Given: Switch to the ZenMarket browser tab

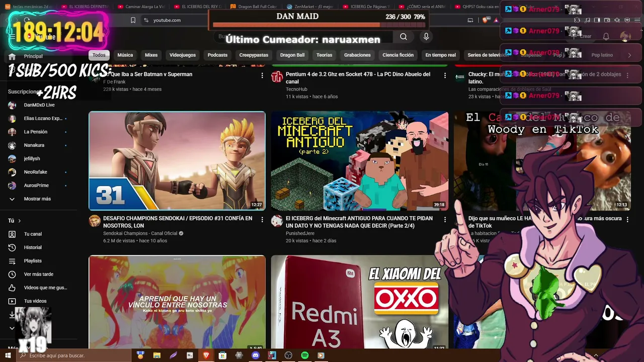Looking at the screenshot, I should click(x=310, y=7).
